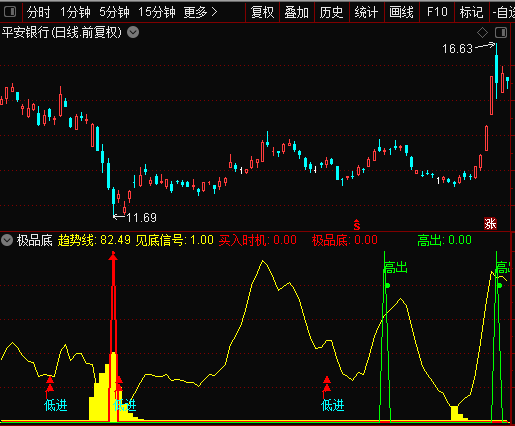Click the first 低进 red arrow signal
515x426 pixels.
point(50,383)
